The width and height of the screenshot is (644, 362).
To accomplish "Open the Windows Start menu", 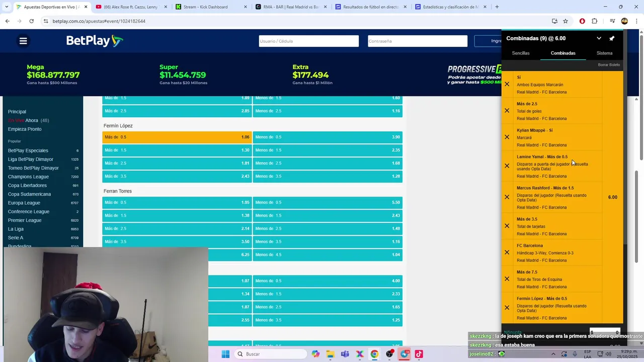I will coord(225,354).
